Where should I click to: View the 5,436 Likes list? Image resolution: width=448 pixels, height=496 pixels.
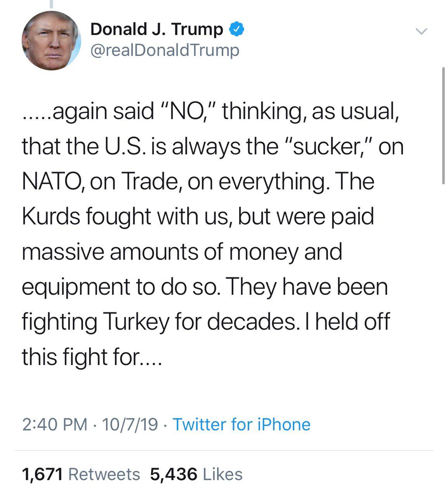pos(196,474)
